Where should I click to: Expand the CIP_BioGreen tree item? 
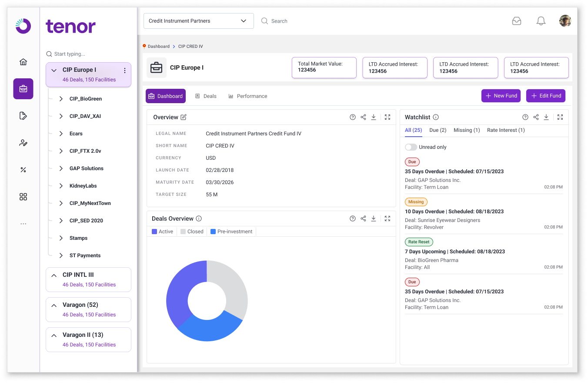click(x=61, y=99)
